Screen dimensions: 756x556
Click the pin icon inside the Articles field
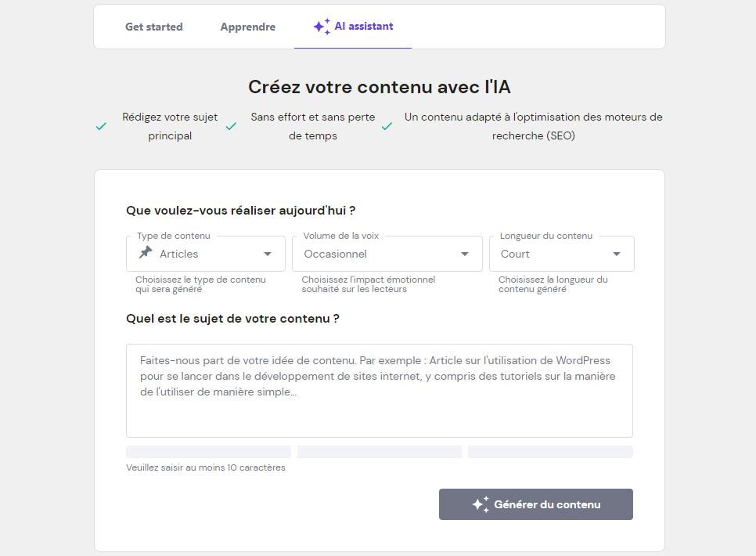click(143, 252)
